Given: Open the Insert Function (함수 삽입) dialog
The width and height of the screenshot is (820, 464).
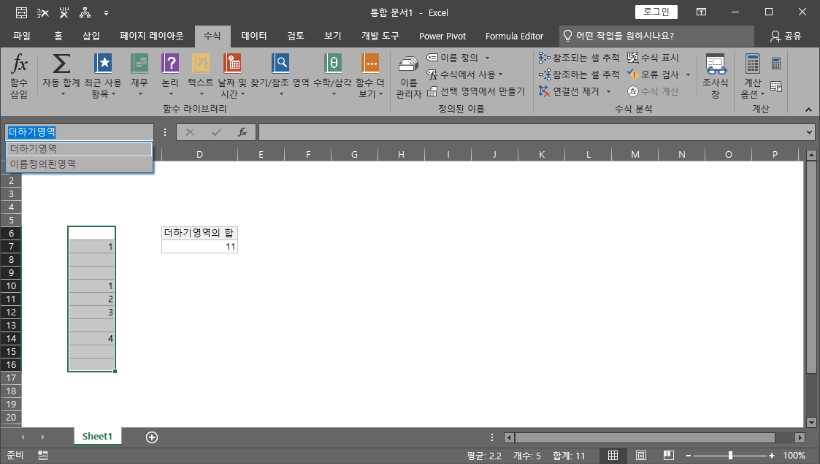Looking at the screenshot, I should (x=19, y=76).
